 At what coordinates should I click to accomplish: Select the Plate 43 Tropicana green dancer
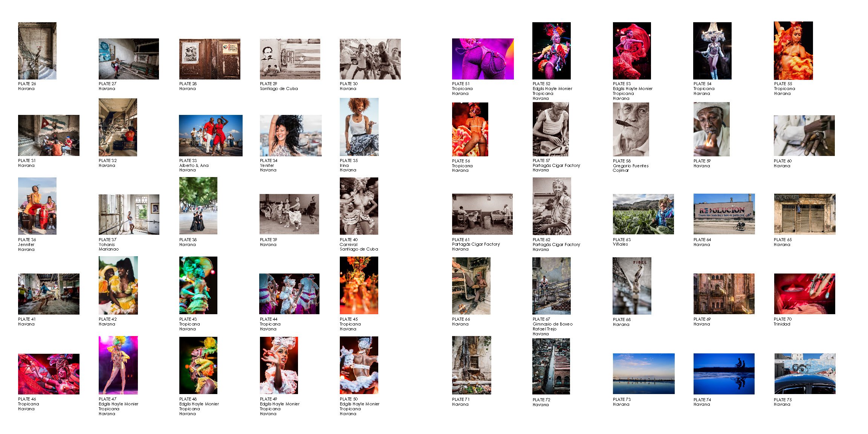(x=198, y=286)
